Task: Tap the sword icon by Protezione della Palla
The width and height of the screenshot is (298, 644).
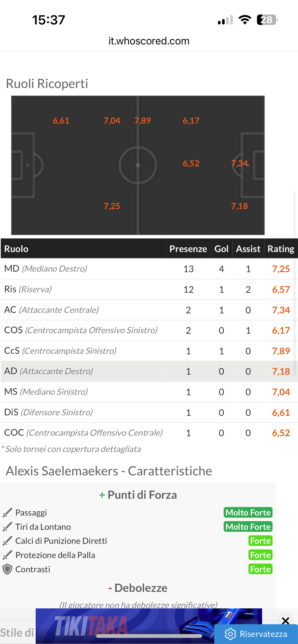Action: [7, 555]
